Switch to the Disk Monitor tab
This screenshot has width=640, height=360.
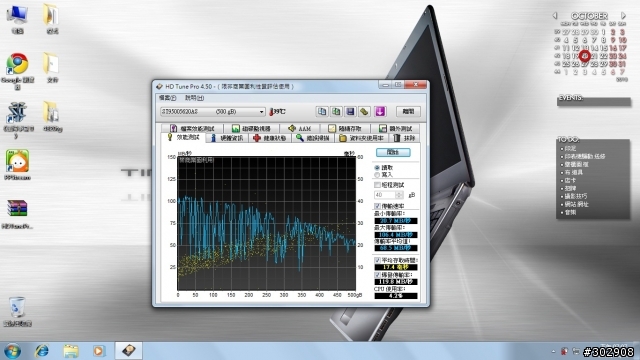pyautogui.click(x=251, y=128)
